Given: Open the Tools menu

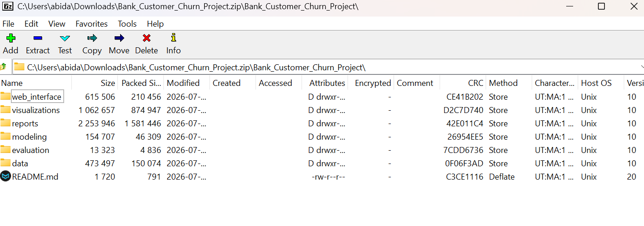Looking at the screenshot, I should [128, 24].
